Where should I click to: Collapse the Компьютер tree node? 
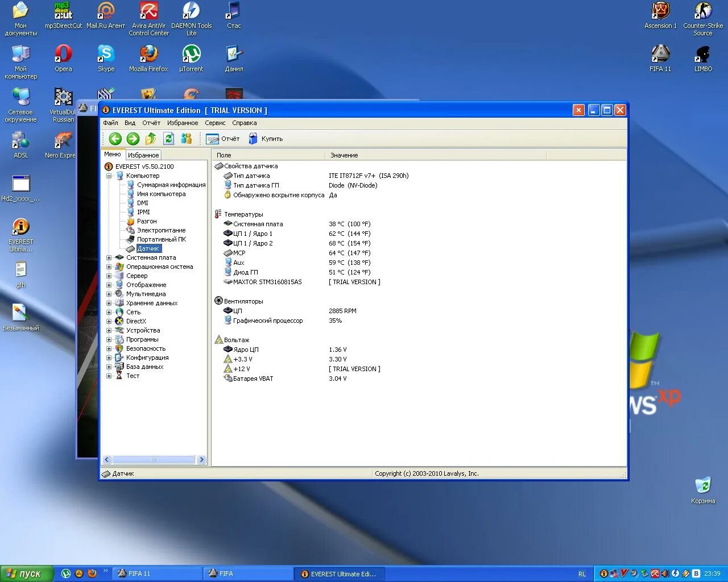click(109, 176)
